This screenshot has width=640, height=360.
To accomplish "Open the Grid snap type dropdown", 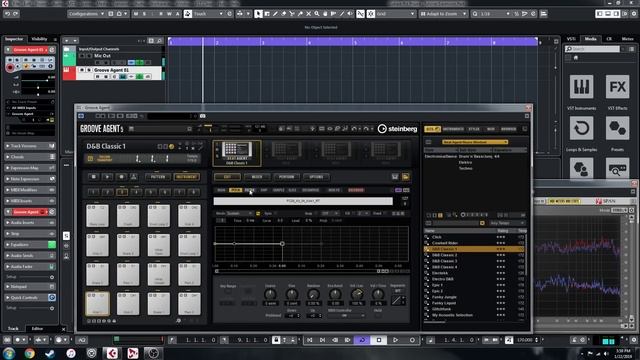I will (x=395, y=14).
